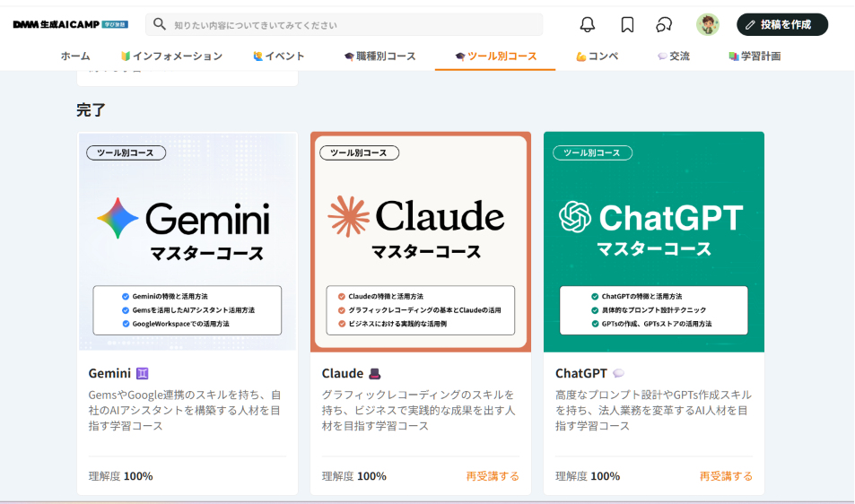Select the ツール別コース tab
Screen dimensions: 855x504
click(x=495, y=56)
